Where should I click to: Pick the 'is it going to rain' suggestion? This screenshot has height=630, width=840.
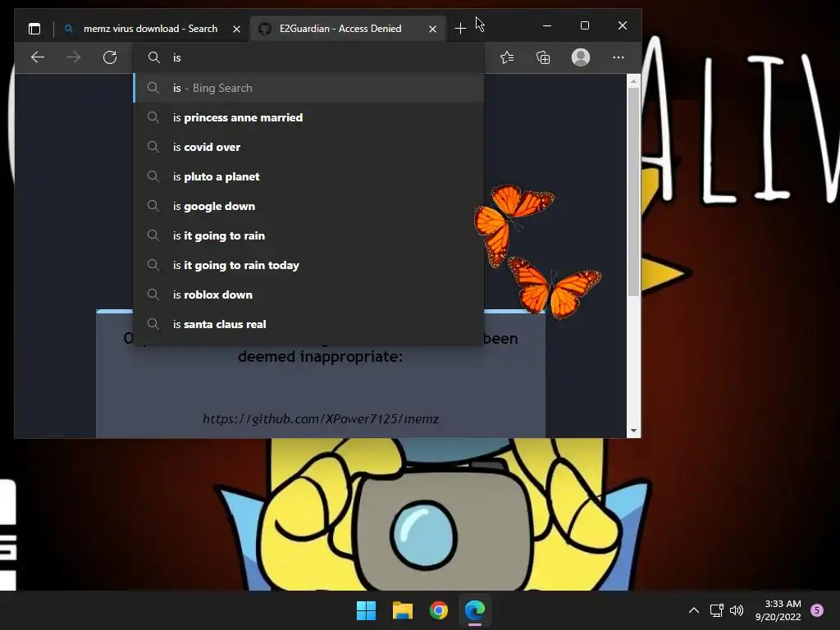point(309,235)
